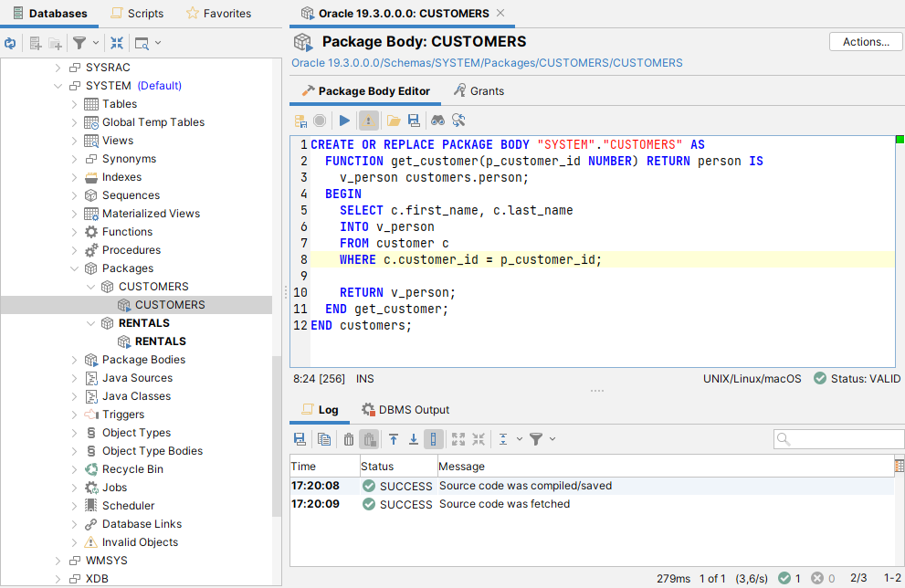Toggle scroll lock in the log toolbar
This screenshot has height=588, width=905.
point(432,439)
